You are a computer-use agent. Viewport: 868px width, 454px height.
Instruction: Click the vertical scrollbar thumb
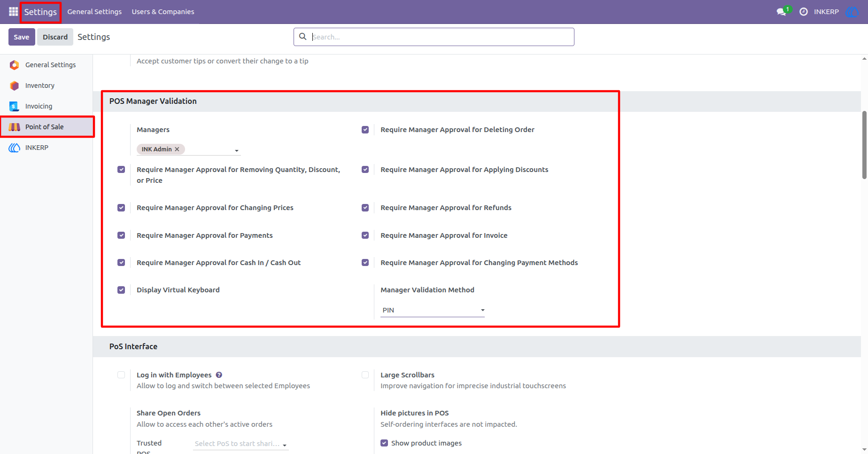[864, 145]
